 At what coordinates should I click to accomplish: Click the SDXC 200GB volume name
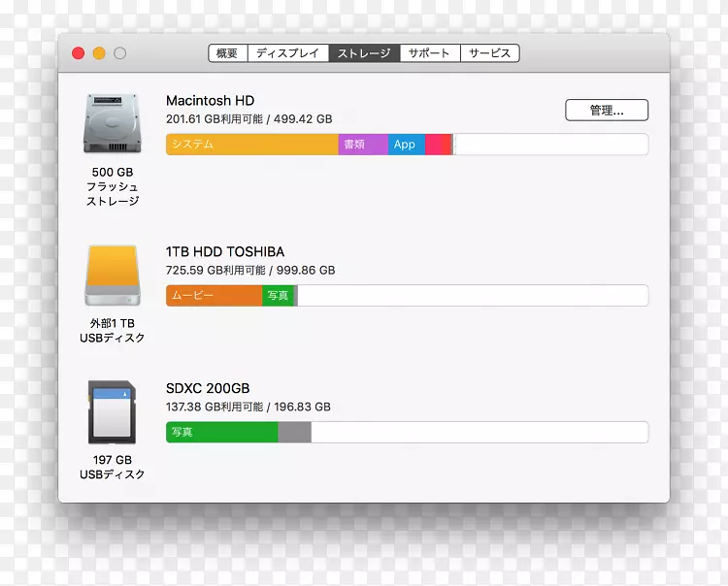coord(208,388)
